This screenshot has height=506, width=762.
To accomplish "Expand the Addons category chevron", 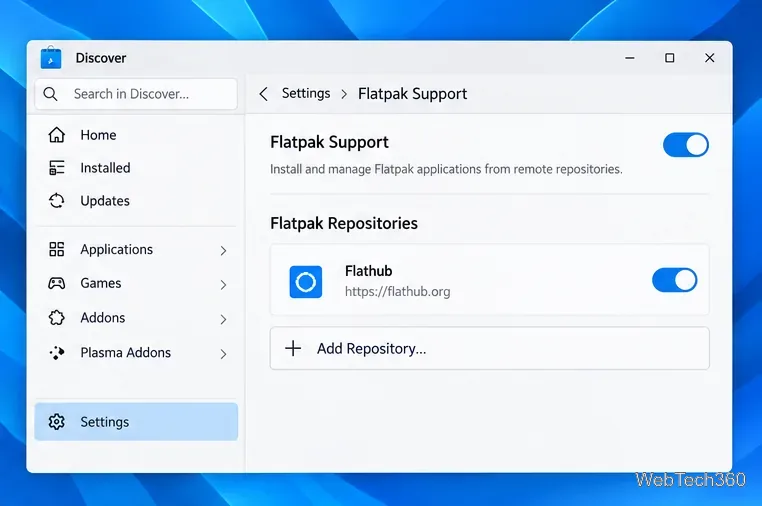I will pos(224,319).
